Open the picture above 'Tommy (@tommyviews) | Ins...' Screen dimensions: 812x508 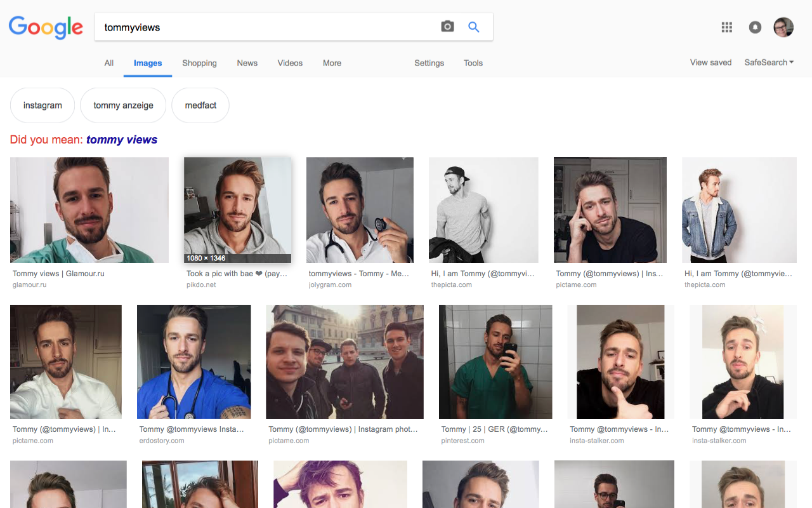(610, 210)
